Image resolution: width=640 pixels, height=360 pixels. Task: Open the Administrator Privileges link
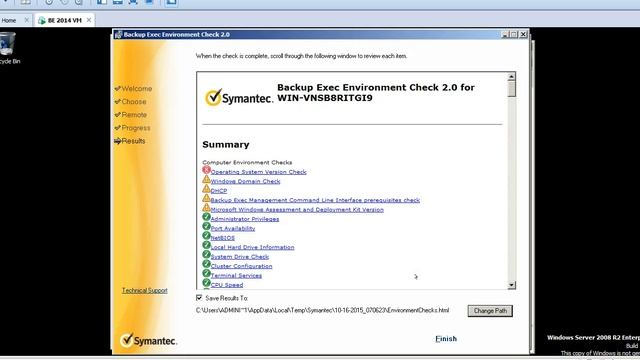click(x=245, y=219)
